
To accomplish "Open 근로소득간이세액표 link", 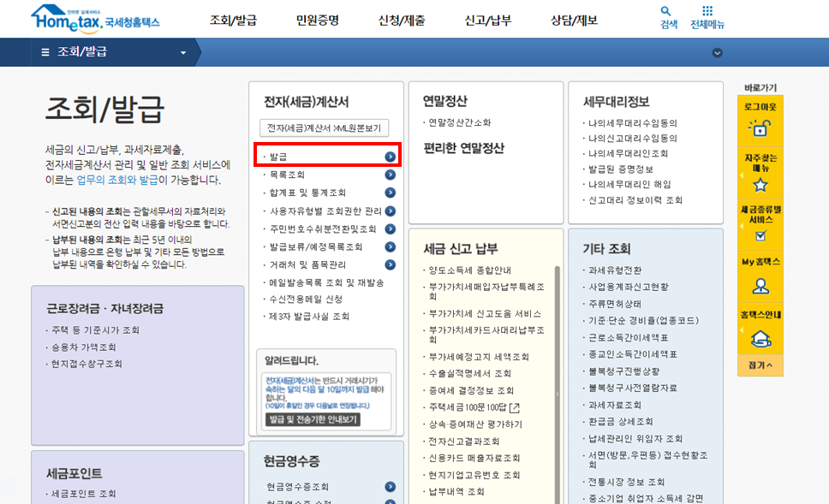I will pos(629,338).
